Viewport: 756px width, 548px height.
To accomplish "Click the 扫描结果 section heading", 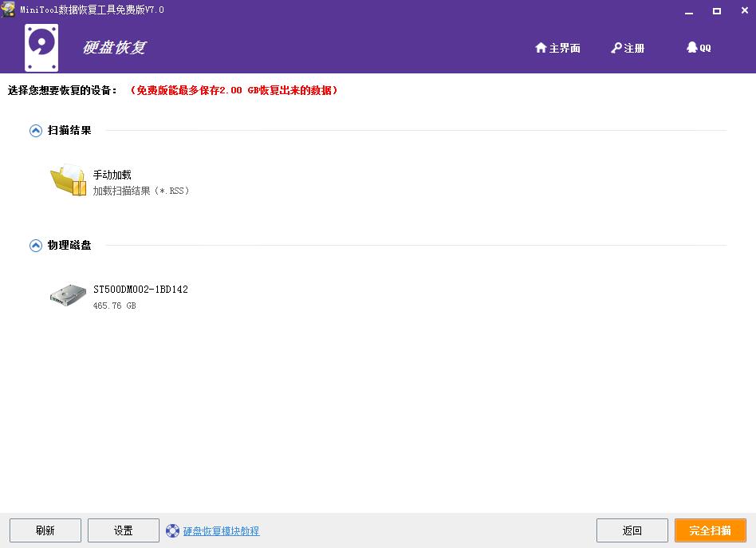I will [69, 130].
